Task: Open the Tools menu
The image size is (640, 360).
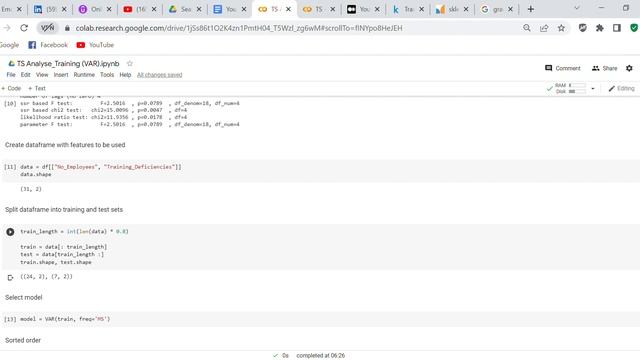Action: 107,75
